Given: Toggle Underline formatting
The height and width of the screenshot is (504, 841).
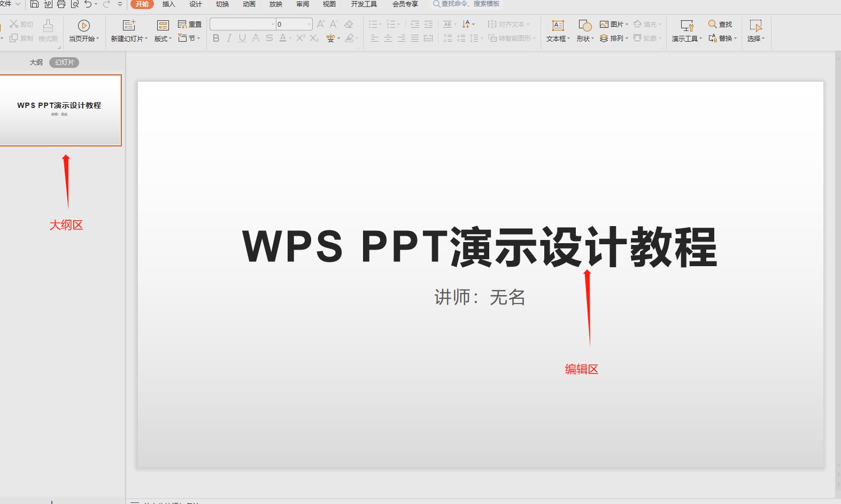Looking at the screenshot, I should pyautogui.click(x=243, y=38).
